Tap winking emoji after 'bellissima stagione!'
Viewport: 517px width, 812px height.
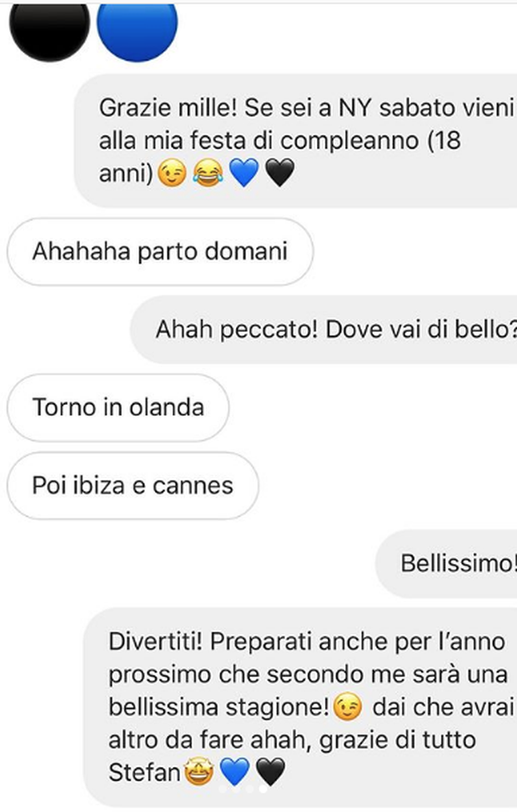(x=347, y=708)
